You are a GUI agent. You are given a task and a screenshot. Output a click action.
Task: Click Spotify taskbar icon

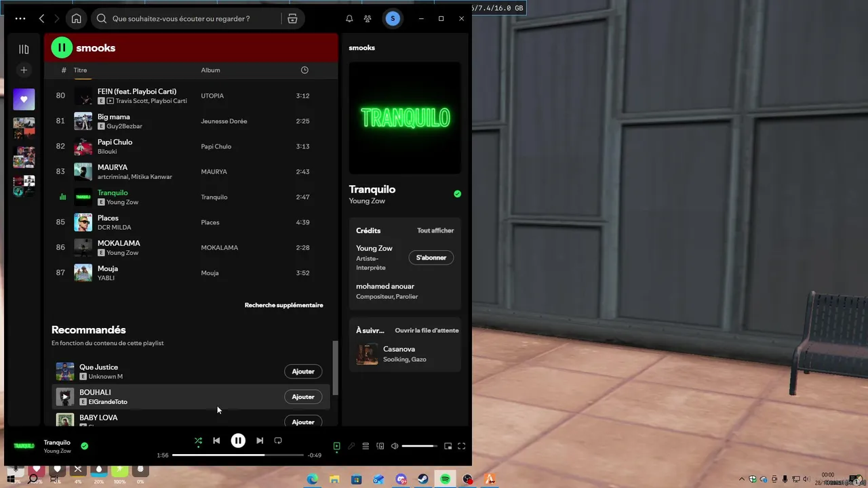[445, 479]
